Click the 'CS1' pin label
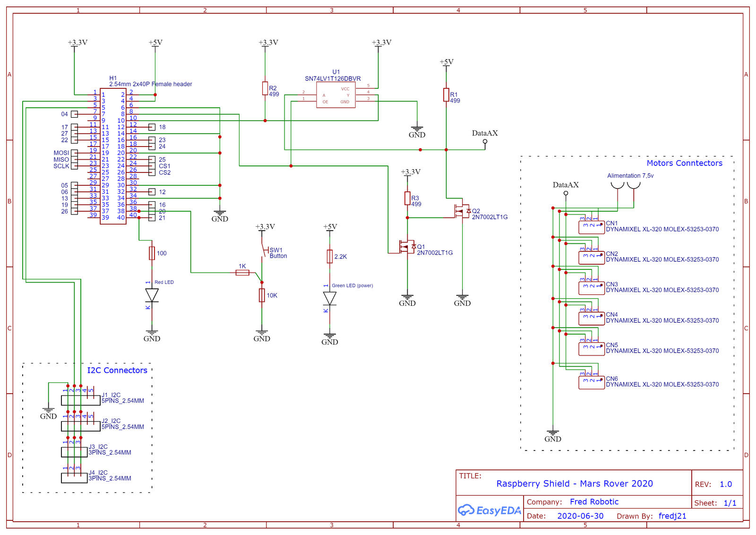The height and width of the screenshot is (535, 756). [x=164, y=166]
